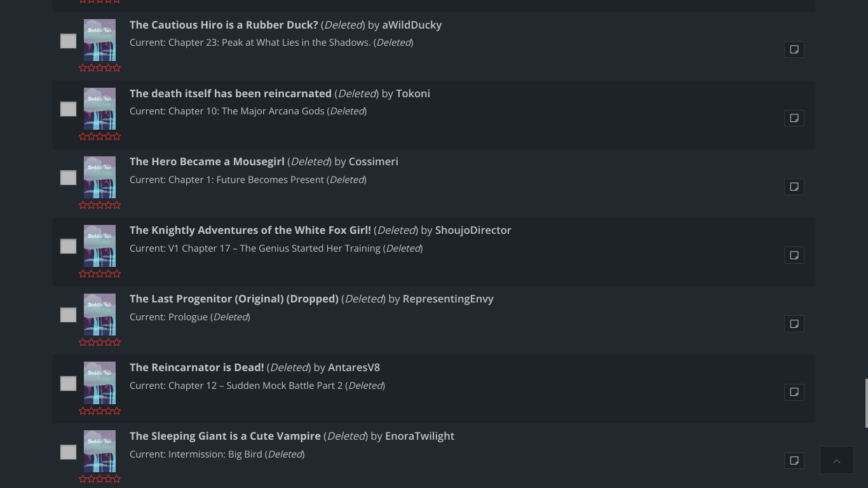Open author profile ShoujoDirector
This screenshot has width=868, height=488.
(473, 230)
